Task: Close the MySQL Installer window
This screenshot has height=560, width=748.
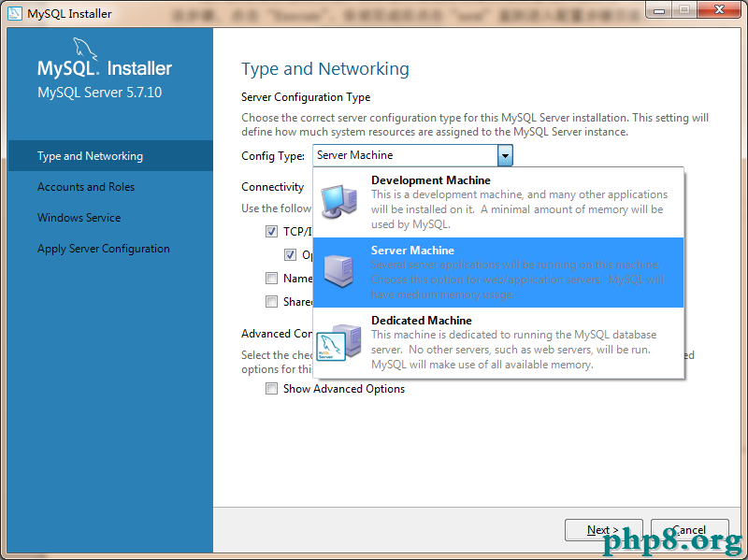Action: click(x=719, y=9)
